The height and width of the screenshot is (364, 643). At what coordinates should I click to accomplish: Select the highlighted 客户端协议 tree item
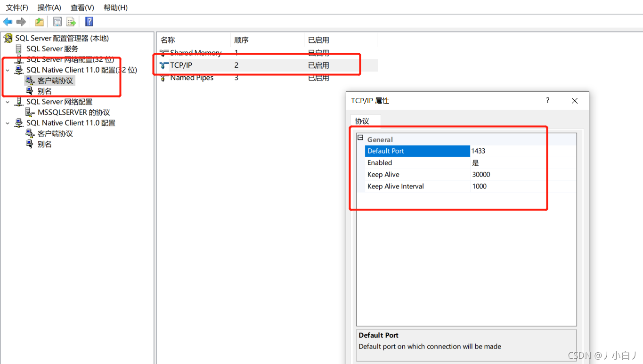tap(55, 81)
